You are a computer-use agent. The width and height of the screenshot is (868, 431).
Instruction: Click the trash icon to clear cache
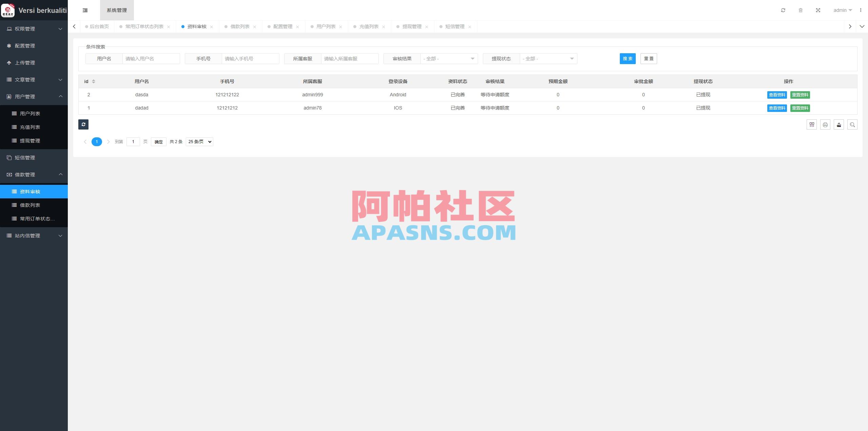point(801,10)
